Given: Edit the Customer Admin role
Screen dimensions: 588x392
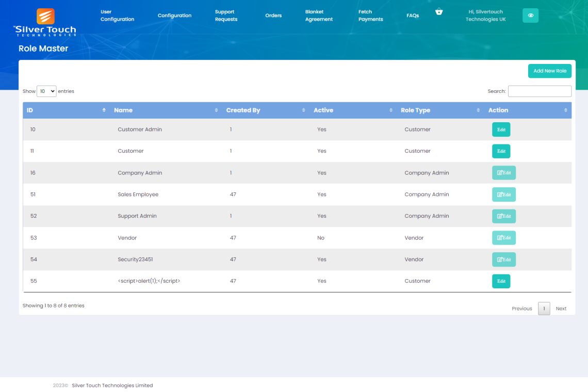Looking at the screenshot, I should point(501,129).
